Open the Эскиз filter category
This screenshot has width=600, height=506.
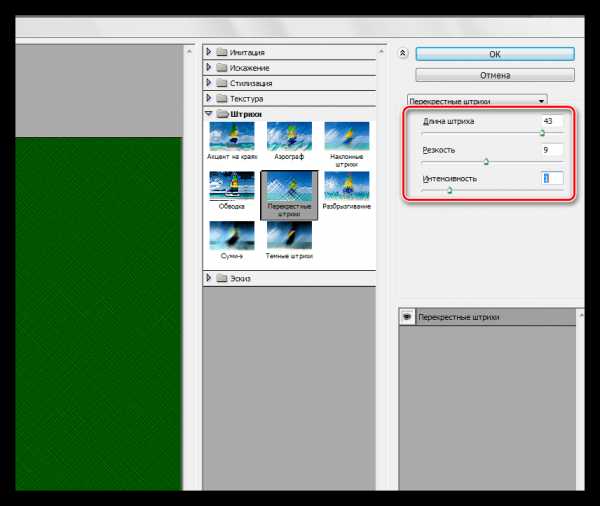[209, 278]
